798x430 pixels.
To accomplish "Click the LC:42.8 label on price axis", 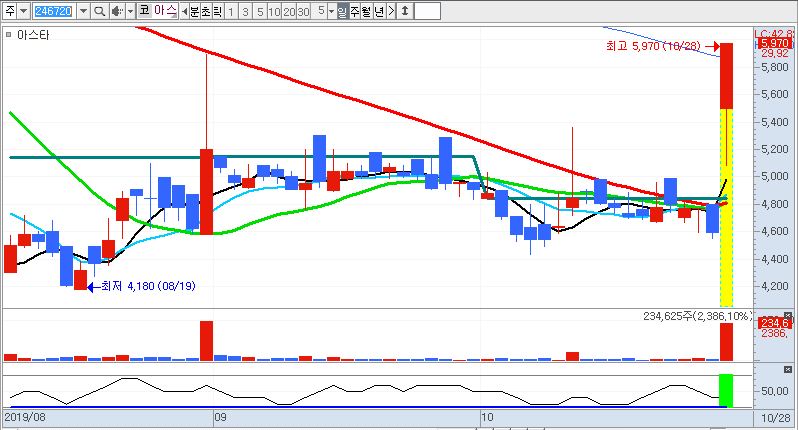I will tap(773, 34).
